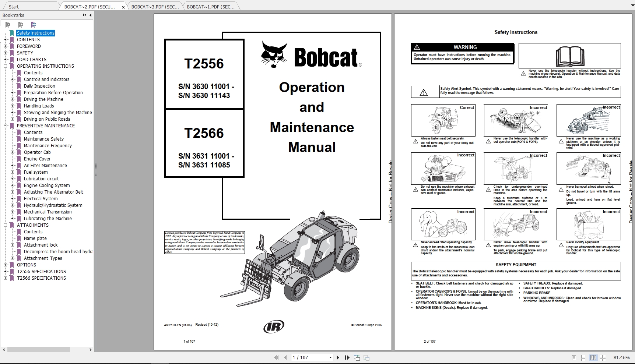Open the page number dropdown
The width and height of the screenshot is (635, 364).
click(330, 357)
